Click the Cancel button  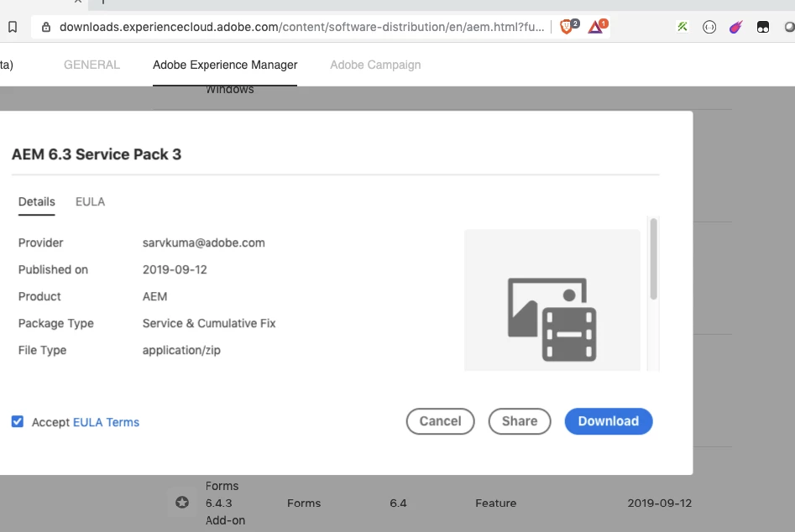tap(440, 421)
